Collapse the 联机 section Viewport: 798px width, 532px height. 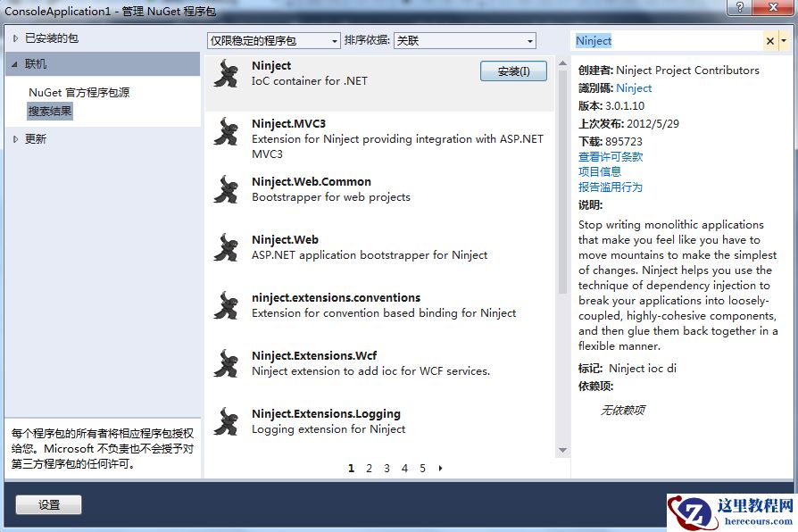pyautogui.click(x=15, y=64)
